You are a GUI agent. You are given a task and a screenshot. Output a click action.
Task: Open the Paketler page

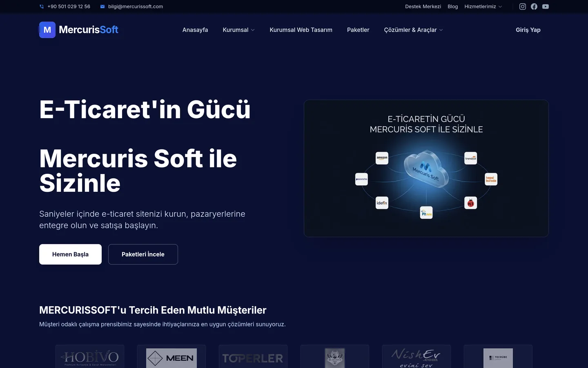[358, 30]
